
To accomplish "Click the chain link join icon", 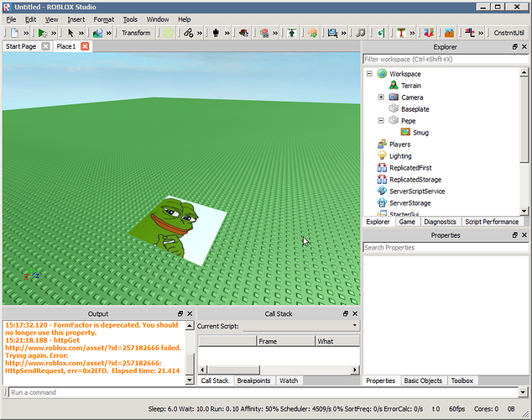I will (x=188, y=33).
